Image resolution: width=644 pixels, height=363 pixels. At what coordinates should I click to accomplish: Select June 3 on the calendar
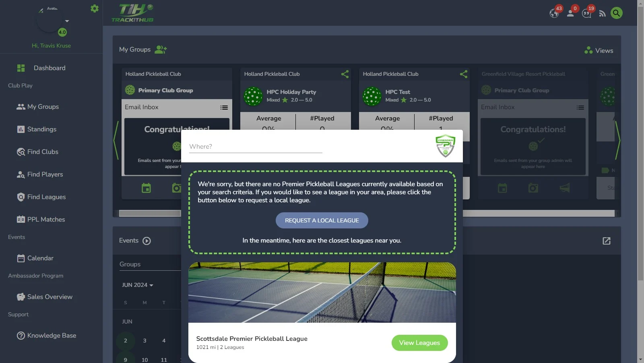click(x=144, y=341)
